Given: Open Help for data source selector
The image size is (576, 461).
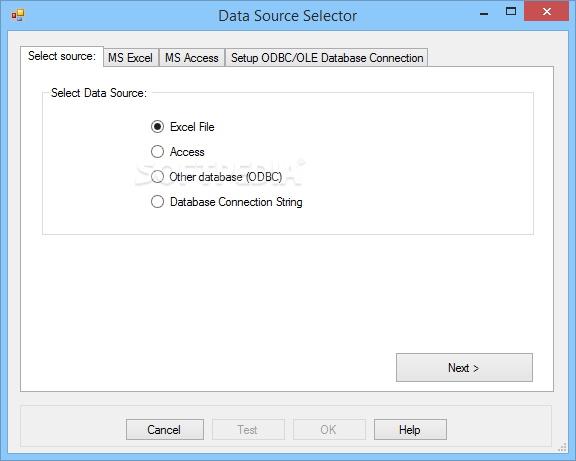Looking at the screenshot, I should point(410,429).
